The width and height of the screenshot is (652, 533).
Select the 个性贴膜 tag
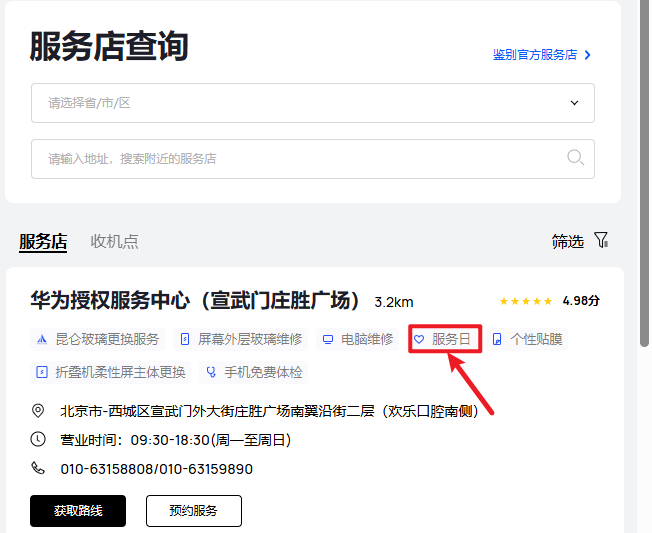tap(526, 339)
